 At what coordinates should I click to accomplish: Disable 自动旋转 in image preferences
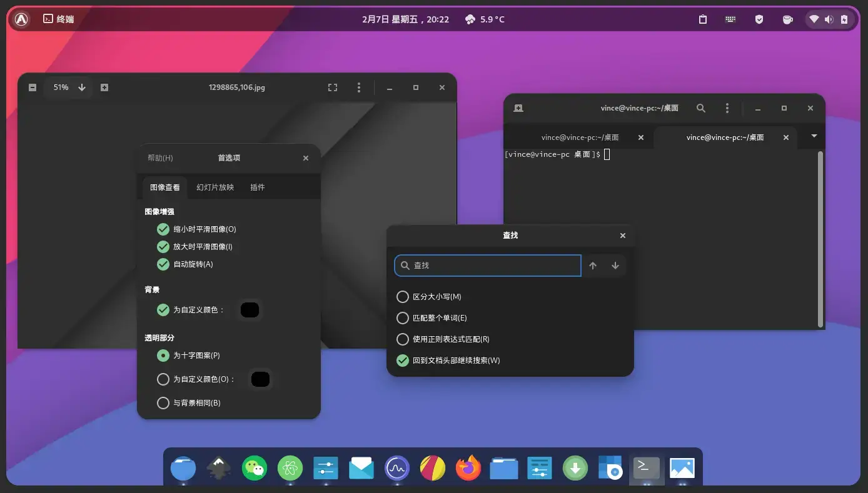point(163,264)
